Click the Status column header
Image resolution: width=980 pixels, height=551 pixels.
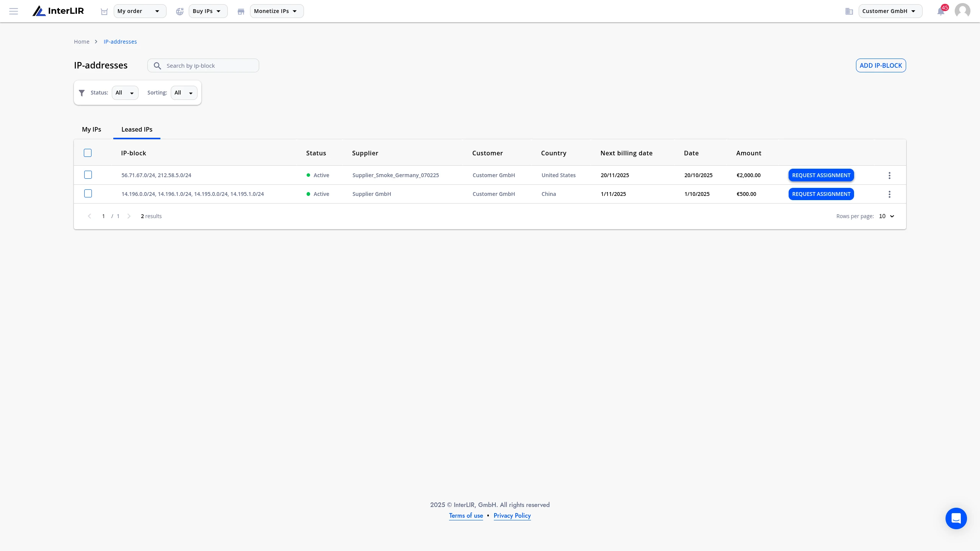click(x=316, y=153)
